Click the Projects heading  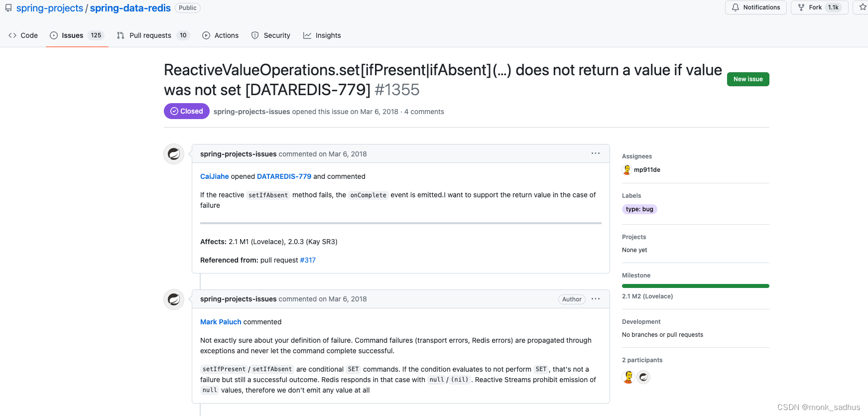[x=634, y=237]
